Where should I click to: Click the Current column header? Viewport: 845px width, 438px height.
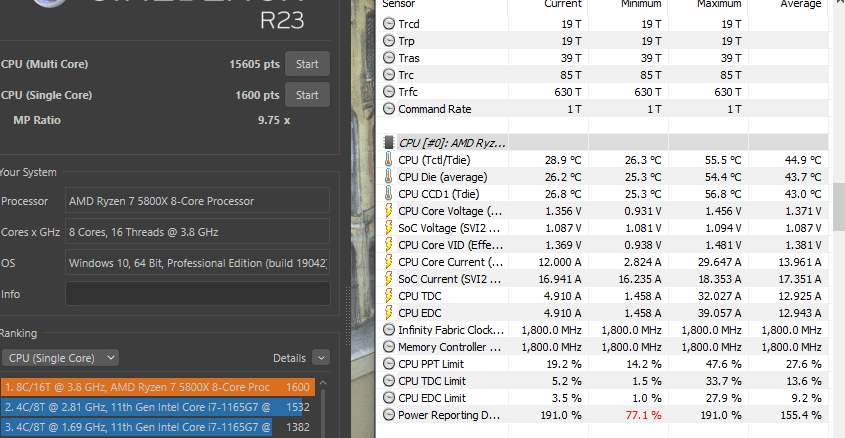(x=563, y=4)
